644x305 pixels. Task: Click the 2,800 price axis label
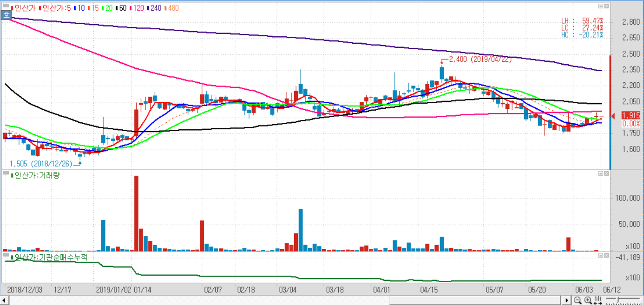pyautogui.click(x=631, y=21)
